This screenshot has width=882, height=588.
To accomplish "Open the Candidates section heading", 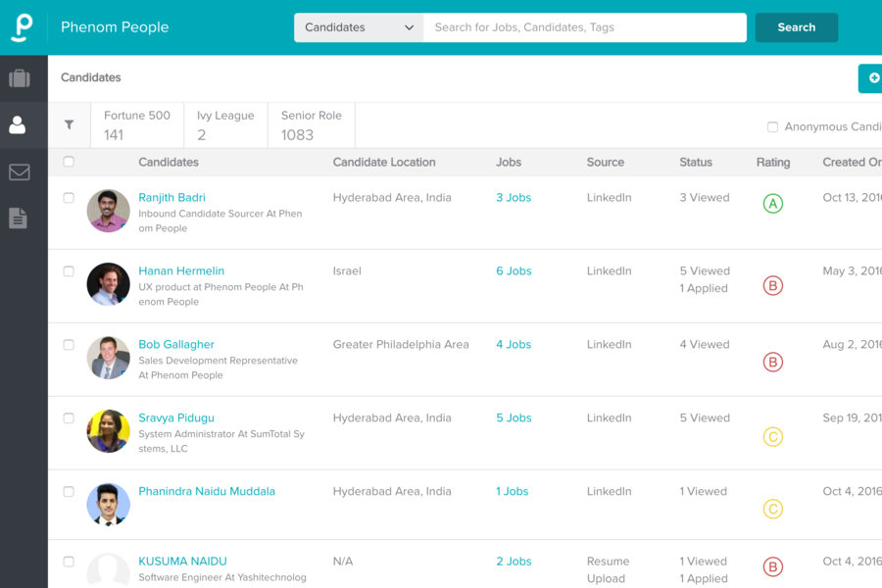I will tap(90, 77).
